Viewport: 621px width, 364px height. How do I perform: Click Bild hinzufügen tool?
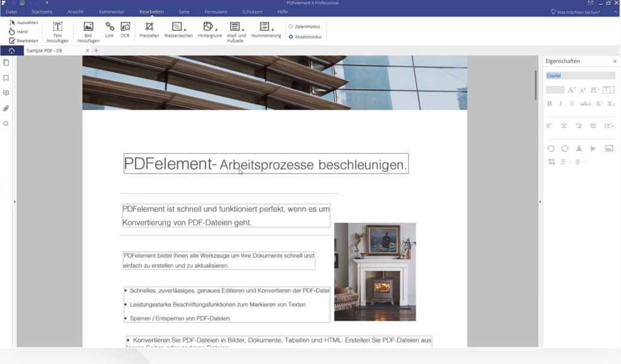(88, 32)
